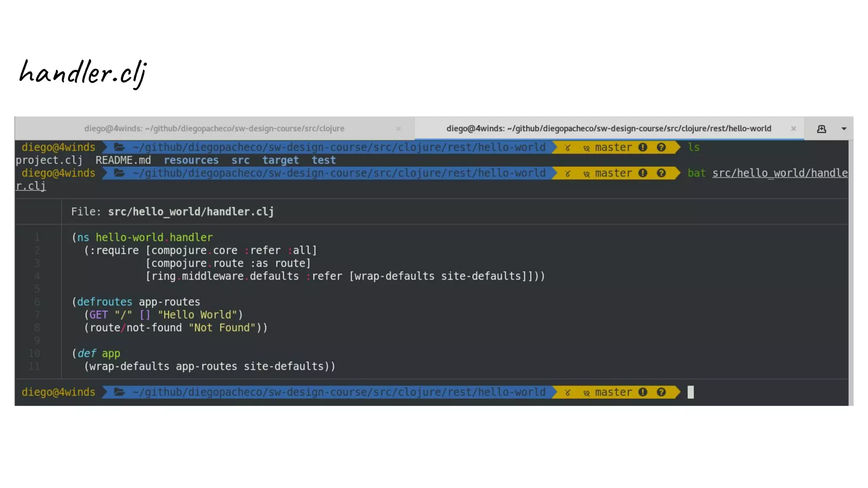
Task: Click the resources directory in ls output
Action: click(x=191, y=160)
